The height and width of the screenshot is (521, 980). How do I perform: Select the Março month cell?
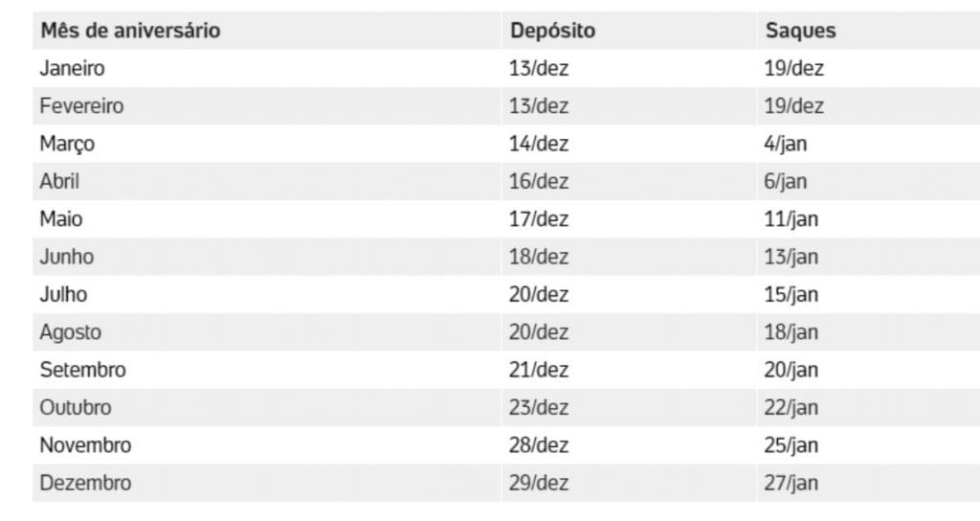coord(68,145)
